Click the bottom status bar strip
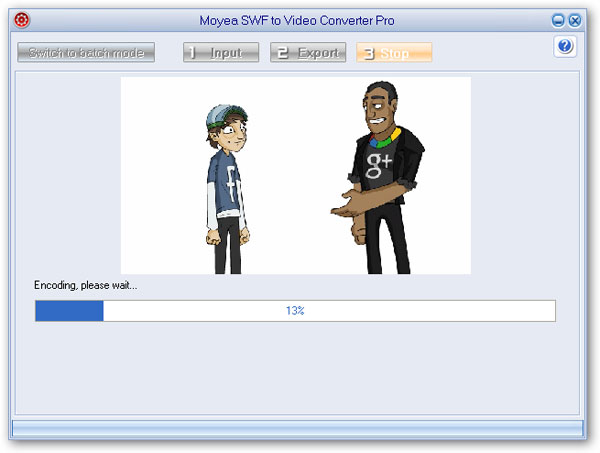The height and width of the screenshot is (453, 600). (298, 428)
